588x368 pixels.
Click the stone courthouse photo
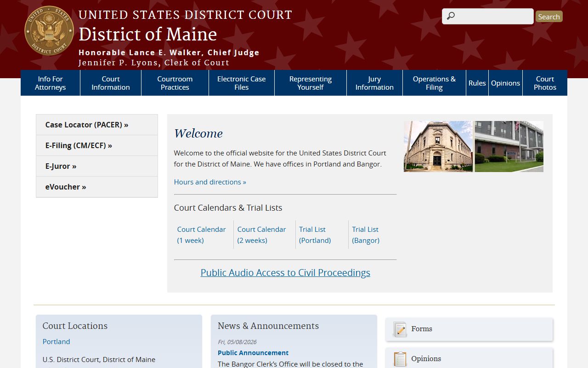[x=438, y=146]
